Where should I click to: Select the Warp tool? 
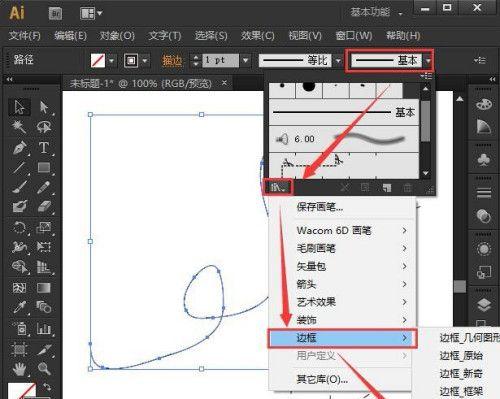(x=19, y=247)
